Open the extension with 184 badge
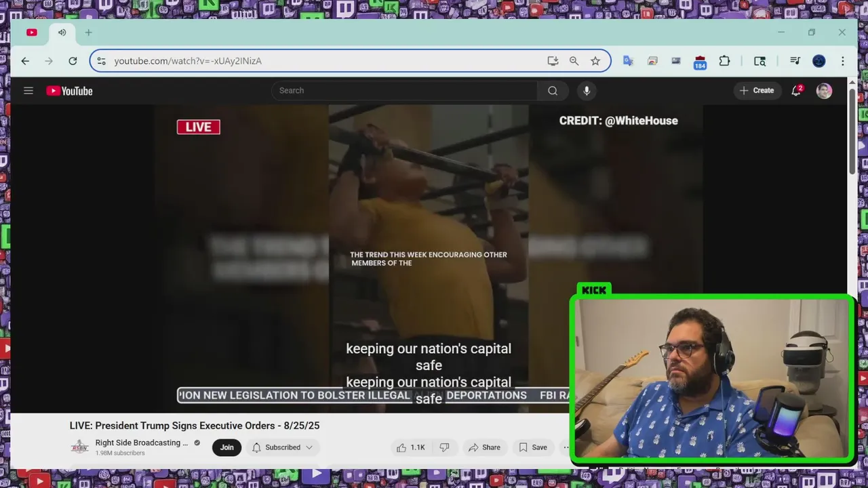 (700, 62)
